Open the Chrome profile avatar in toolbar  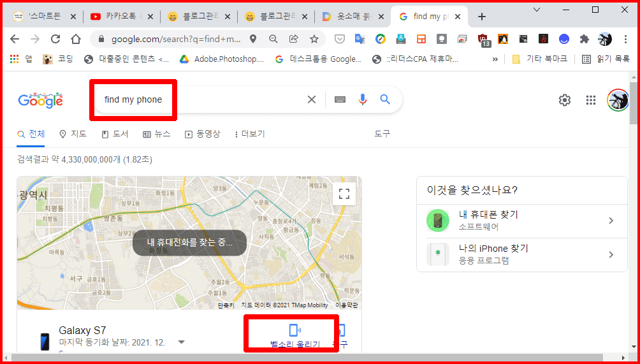tap(605, 39)
